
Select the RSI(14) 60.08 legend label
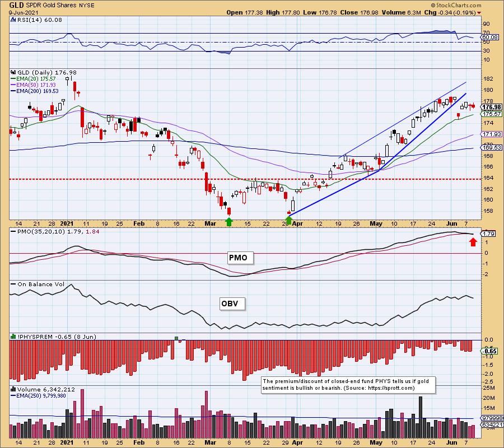point(39,20)
